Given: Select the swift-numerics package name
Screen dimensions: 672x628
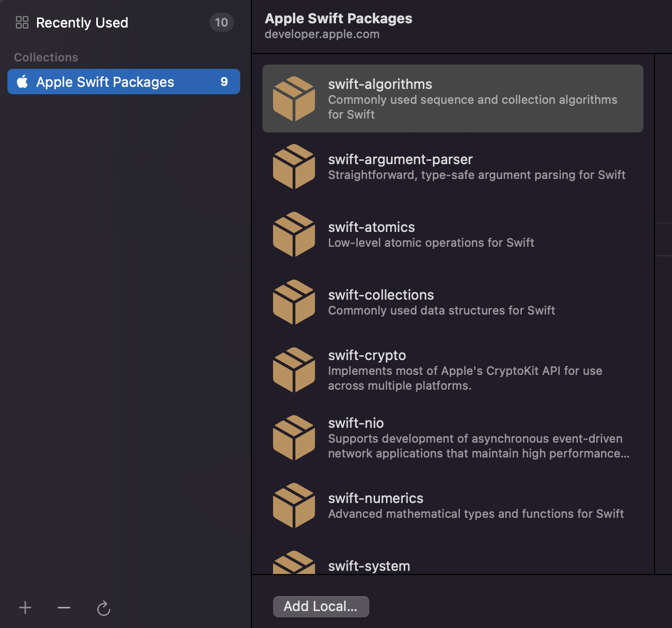Looking at the screenshot, I should [376, 498].
